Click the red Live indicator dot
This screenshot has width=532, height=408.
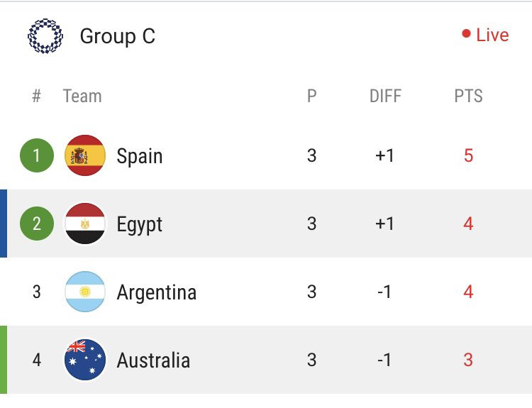pyautogui.click(x=466, y=33)
